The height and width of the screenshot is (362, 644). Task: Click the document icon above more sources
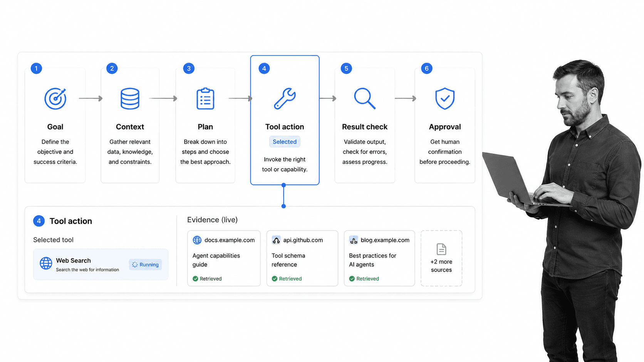pos(441,249)
